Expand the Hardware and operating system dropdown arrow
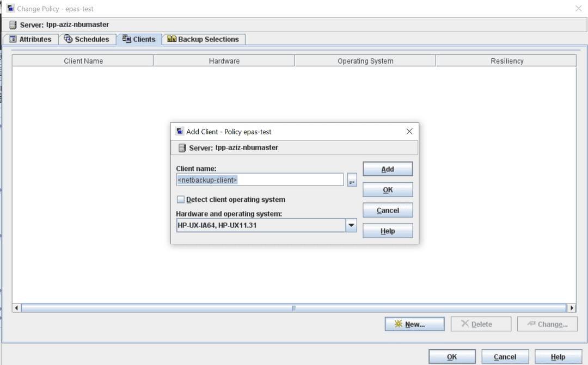 click(351, 225)
